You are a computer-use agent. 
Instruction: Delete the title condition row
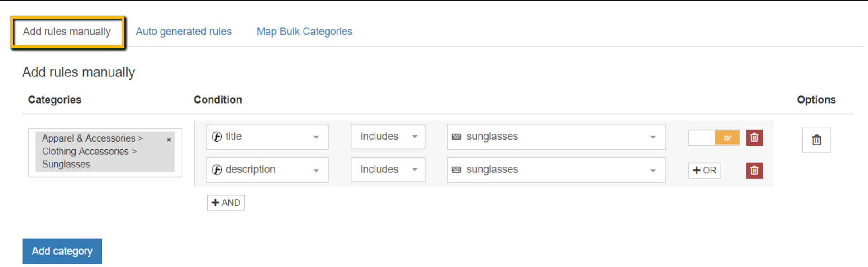tap(754, 138)
